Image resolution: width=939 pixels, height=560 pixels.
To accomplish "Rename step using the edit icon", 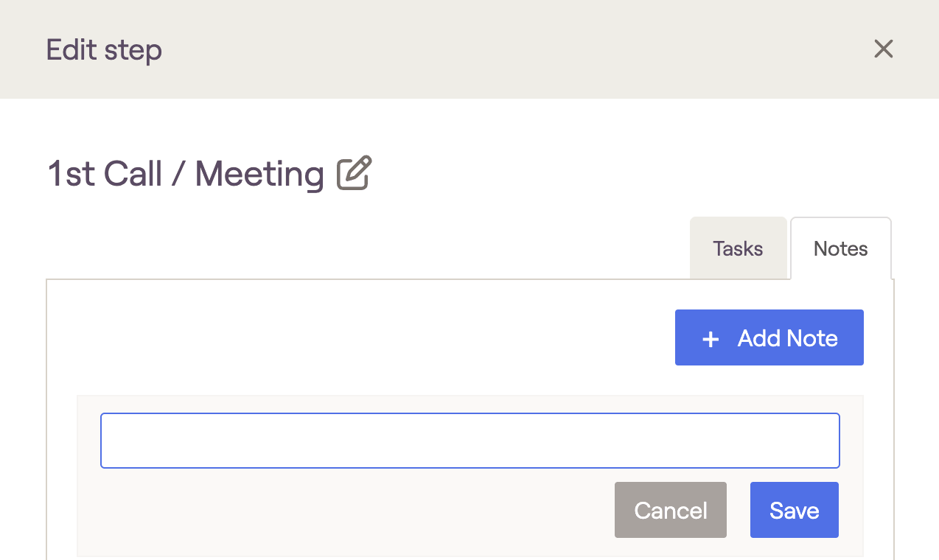I will point(355,174).
